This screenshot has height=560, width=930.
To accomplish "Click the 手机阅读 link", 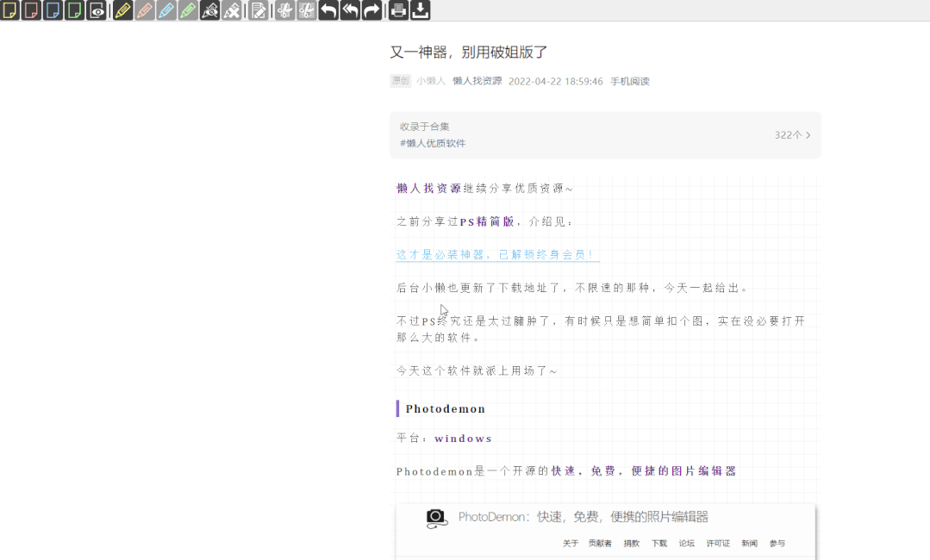I will tap(630, 81).
